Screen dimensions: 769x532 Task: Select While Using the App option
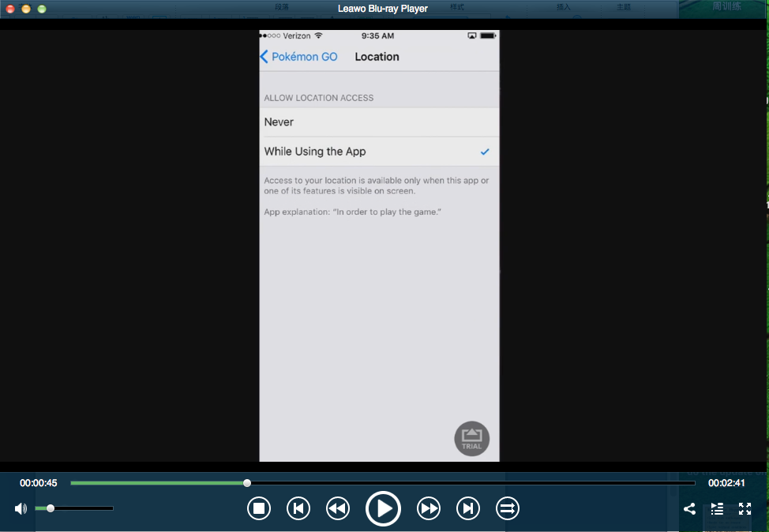click(379, 152)
